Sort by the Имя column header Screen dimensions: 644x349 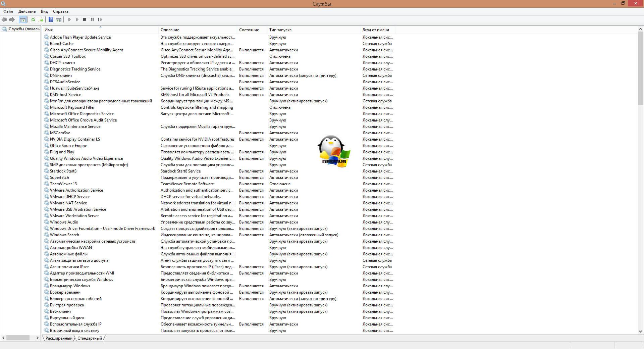100,30
